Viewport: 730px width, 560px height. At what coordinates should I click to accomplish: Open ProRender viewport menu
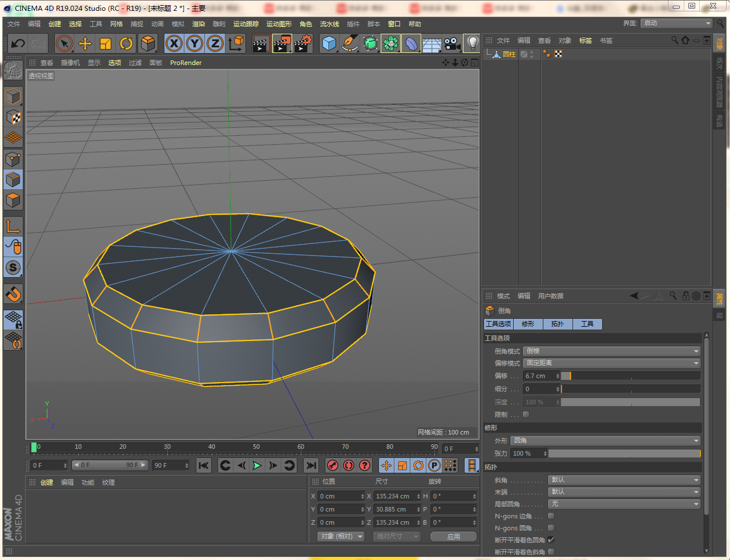point(185,63)
